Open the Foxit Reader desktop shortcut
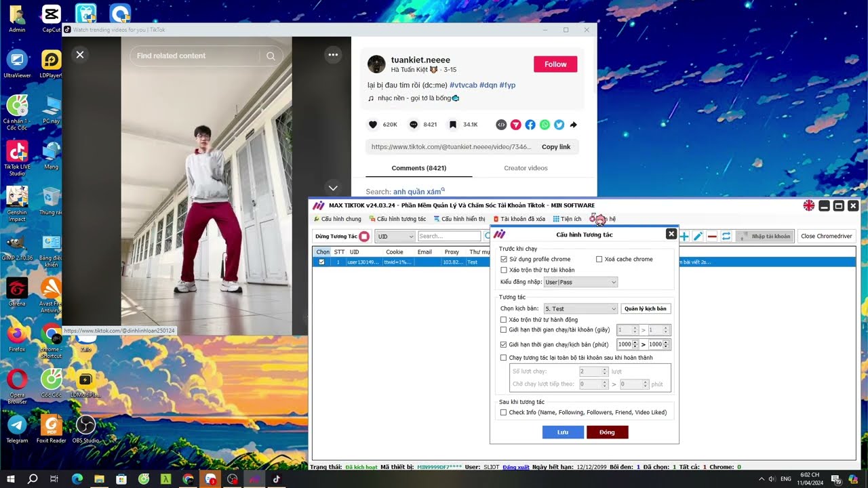This screenshot has width=868, height=488. point(52,428)
